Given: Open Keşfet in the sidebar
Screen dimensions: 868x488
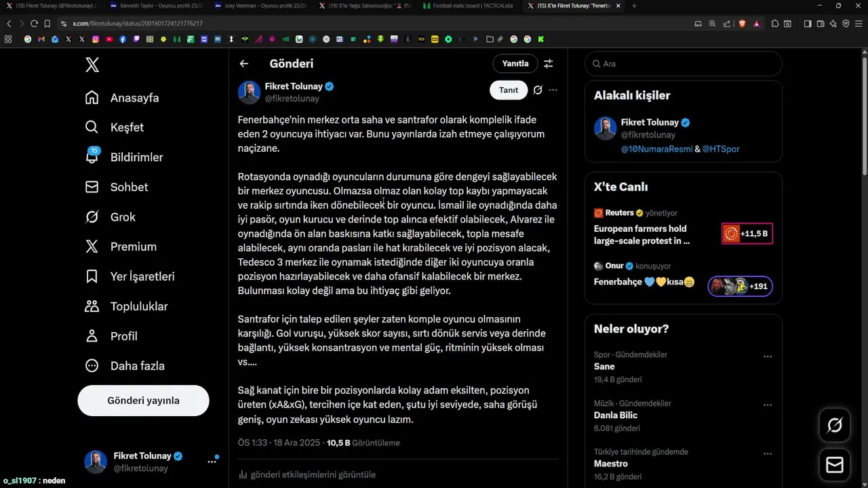Looking at the screenshot, I should [115, 127].
